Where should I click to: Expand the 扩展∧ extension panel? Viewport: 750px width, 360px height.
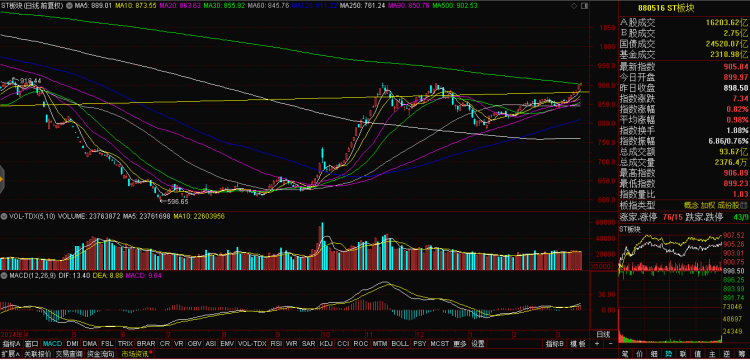tap(11, 354)
